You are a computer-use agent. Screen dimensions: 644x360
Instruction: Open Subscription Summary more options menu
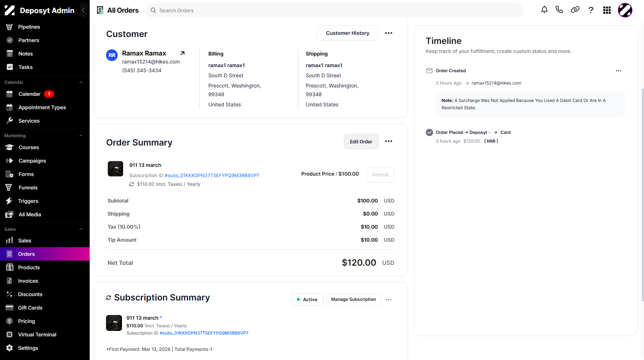389,300
